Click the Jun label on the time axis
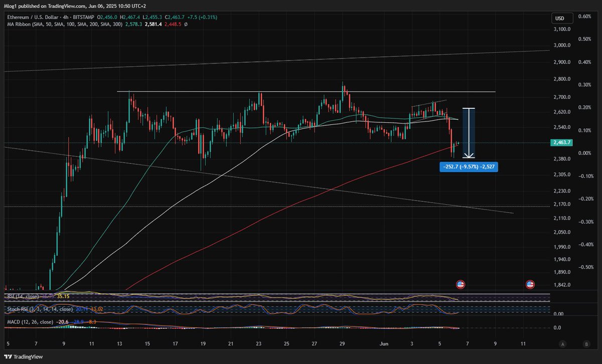The height and width of the screenshot is (364, 602). (384, 344)
